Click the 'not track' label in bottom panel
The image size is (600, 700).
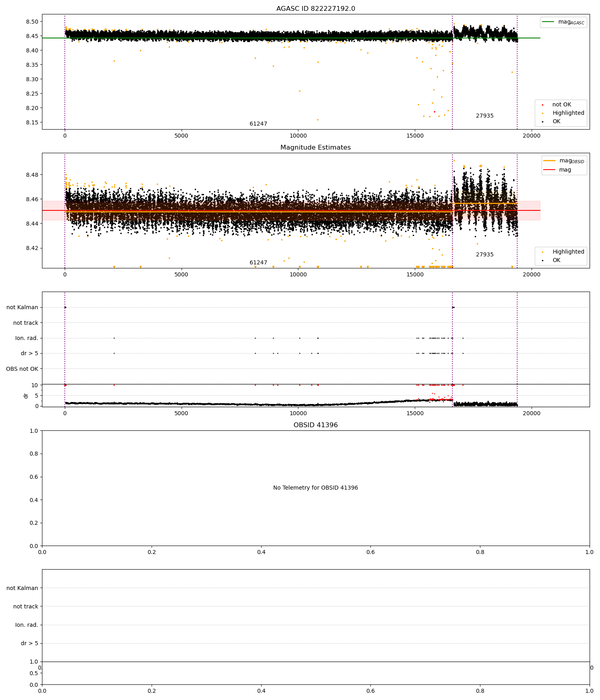(x=26, y=606)
